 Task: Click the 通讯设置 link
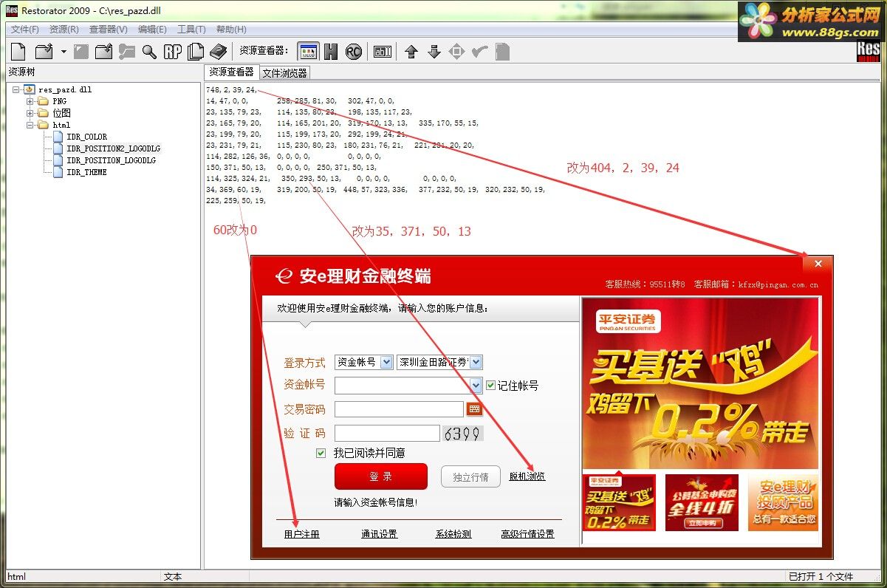click(x=379, y=534)
